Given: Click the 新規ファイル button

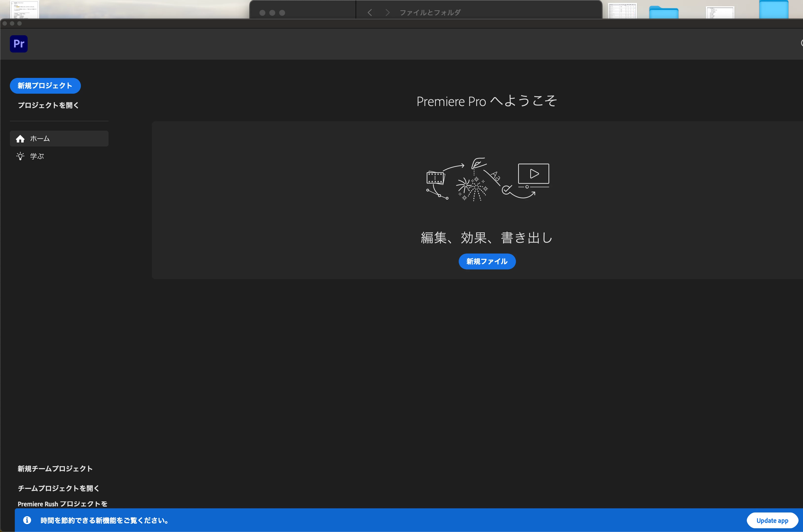Looking at the screenshot, I should pos(487,262).
